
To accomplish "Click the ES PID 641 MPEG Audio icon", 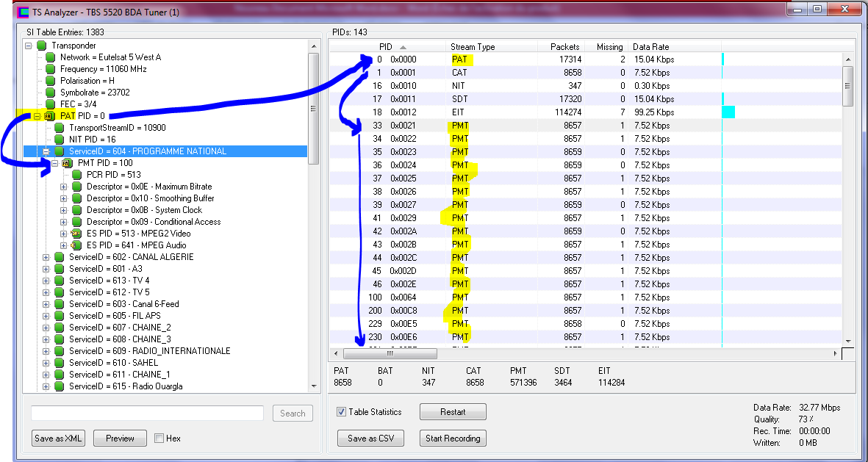I will pyautogui.click(x=76, y=245).
